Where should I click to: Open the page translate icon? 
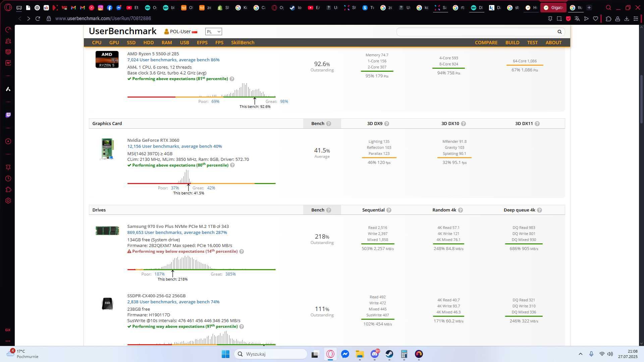pyautogui.click(x=577, y=19)
